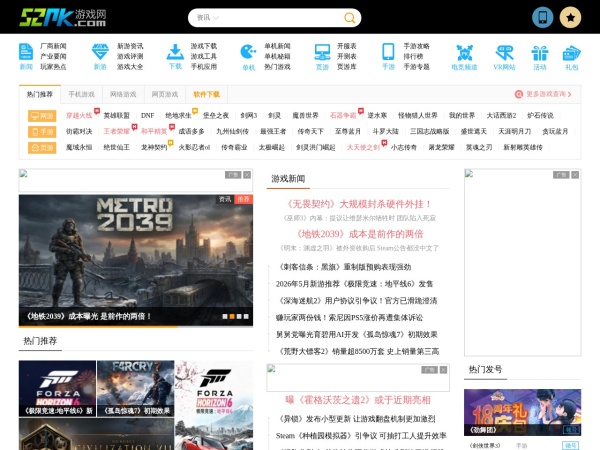Open the 资讯 search category dropdown
Viewport: 600px width, 450px height.
point(207,18)
